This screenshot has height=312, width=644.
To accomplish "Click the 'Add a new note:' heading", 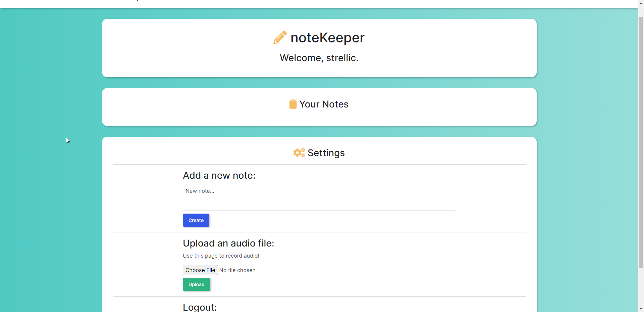I will coord(219,175).
